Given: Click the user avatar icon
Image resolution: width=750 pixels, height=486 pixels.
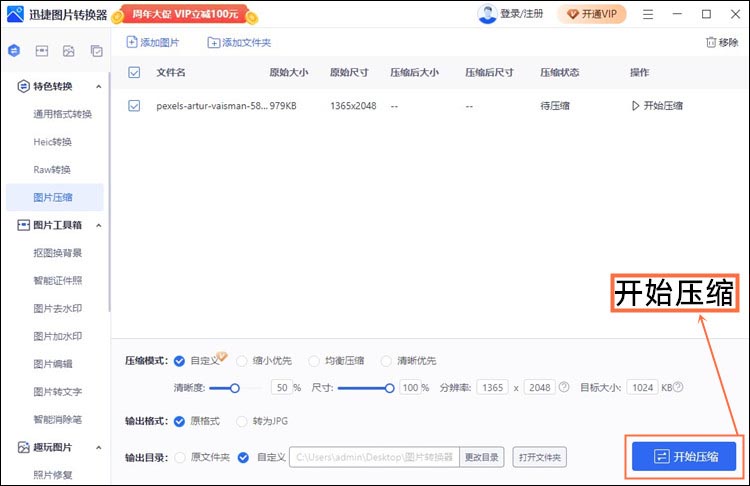Looking at the screenshot, I should [487, 14].
